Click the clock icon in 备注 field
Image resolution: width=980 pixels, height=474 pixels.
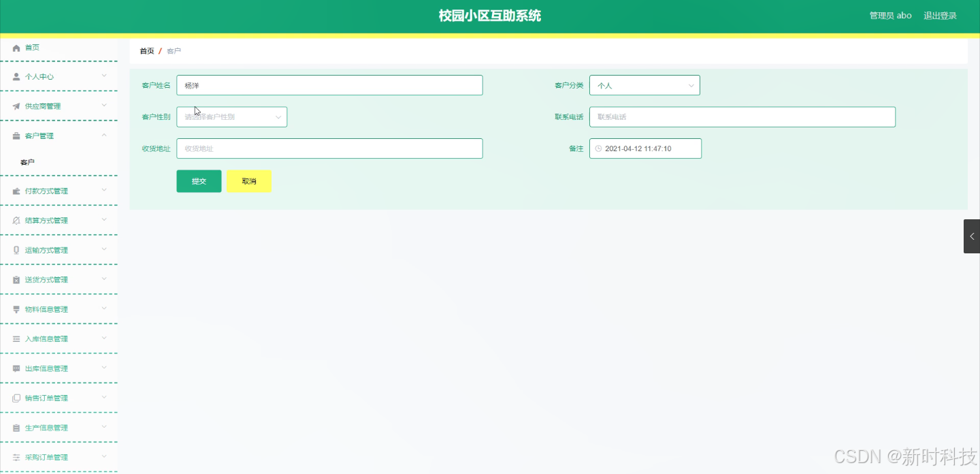598,148
